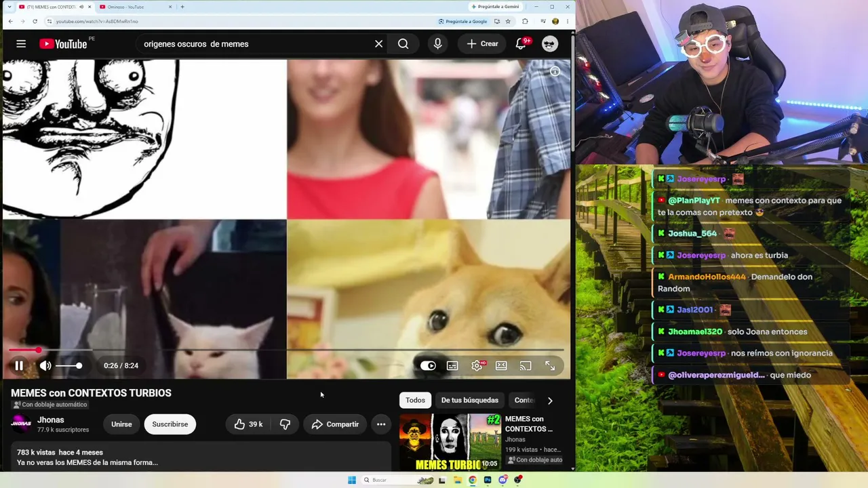Open Discord from the taskbar

pyautogui.click(x=502, y=480)
